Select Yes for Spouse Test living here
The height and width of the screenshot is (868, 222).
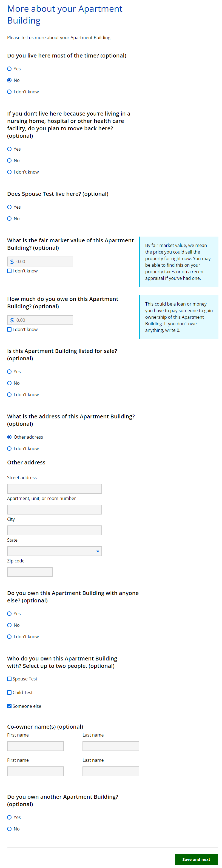pyautogui.click(x=9, y=207)
